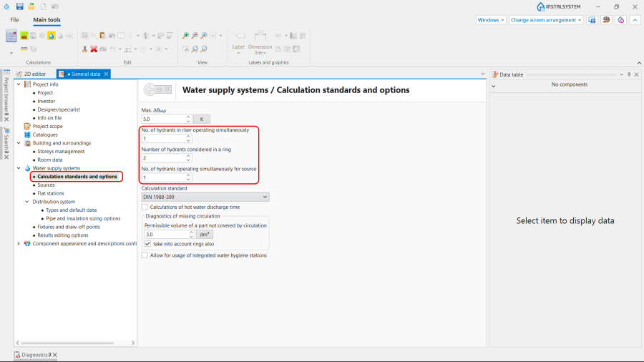Open the File menu
Viewport: 644px width, 362px height.
click(x=14, y=20)
